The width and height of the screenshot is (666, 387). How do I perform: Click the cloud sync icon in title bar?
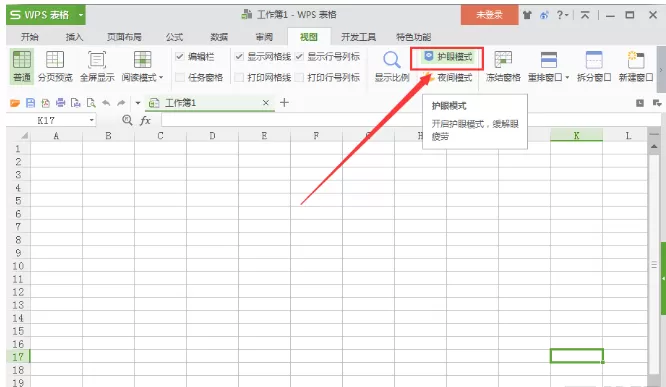[x=544, y=15]
